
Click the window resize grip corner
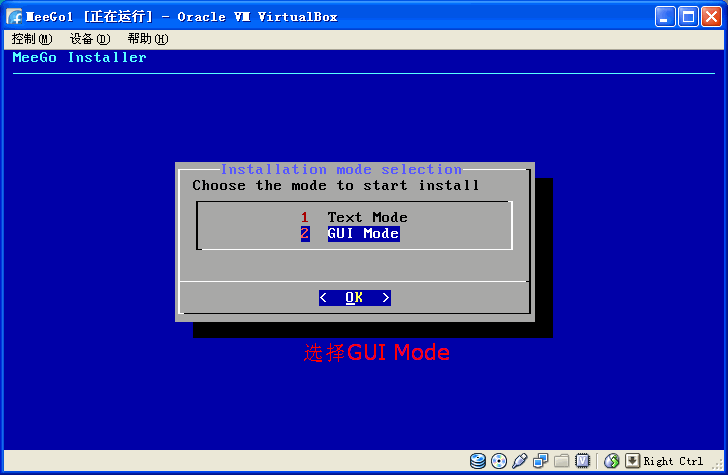(x=718, y=464)
